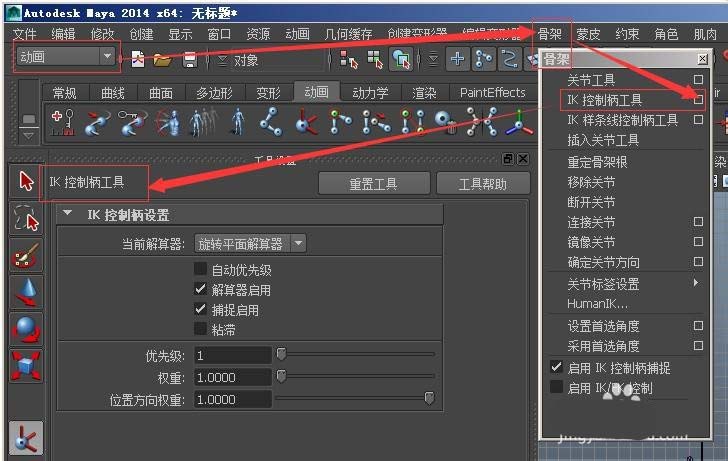Select the Lasso tool in toolbox
The image size is (728, 461).
pos(26,218)
